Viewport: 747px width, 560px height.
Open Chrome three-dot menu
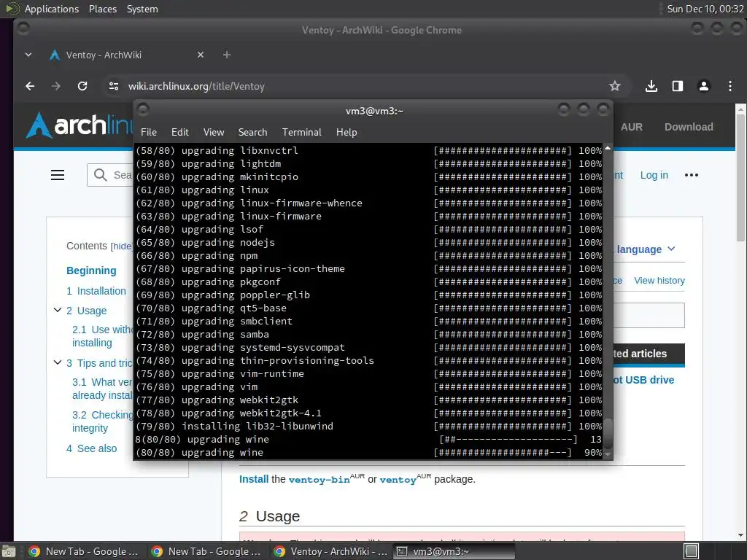point(729,86)
